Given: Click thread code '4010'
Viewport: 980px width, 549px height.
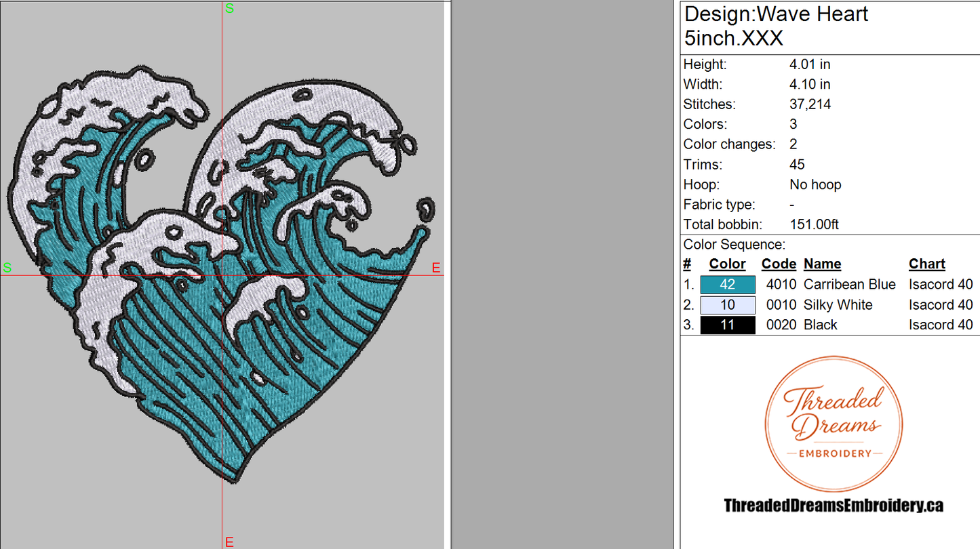Looking at the screenshot, I should click(x=781, y=285).
